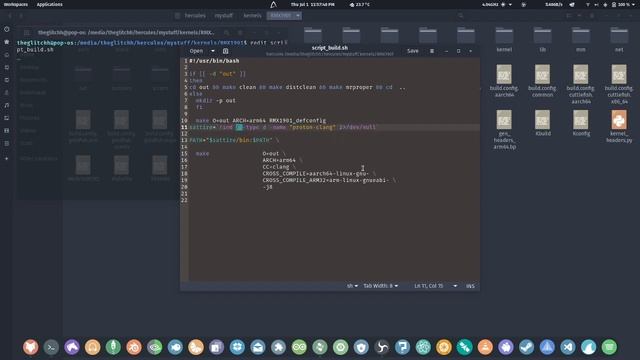Launch the terminal from the dock
640x360 pixels.
click(51, 347)
